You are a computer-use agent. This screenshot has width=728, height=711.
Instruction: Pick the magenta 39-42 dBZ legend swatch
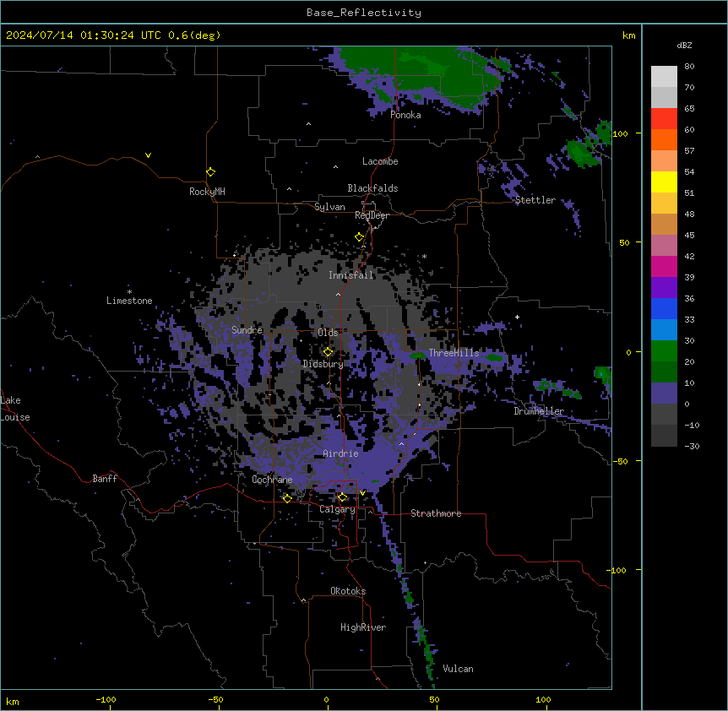[x=664, y=266]
